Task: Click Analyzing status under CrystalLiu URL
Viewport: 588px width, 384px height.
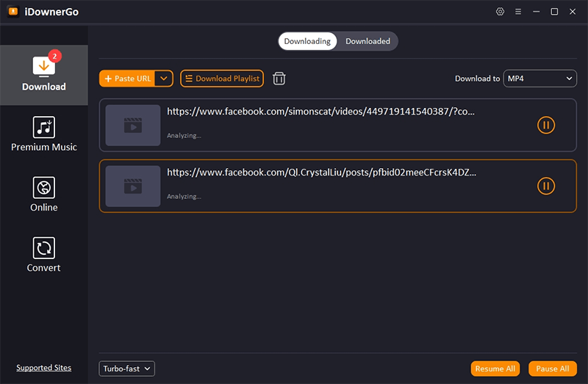Action: (184, 197)
